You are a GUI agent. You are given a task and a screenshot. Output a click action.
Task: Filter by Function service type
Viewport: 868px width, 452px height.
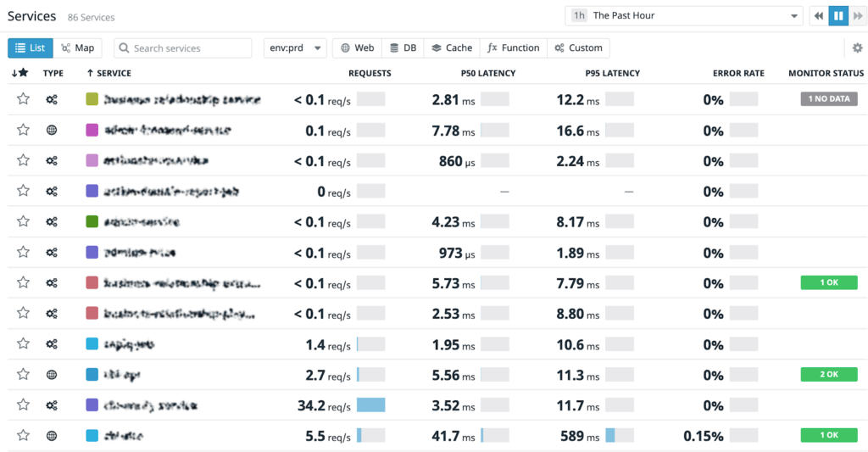click(513, 48)
